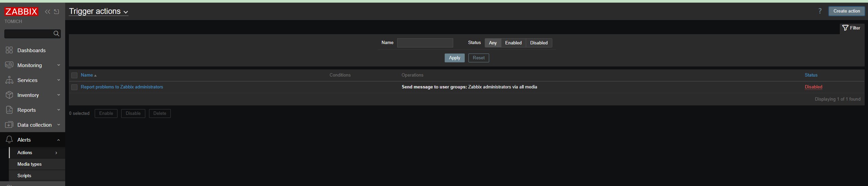868x186 pixels.
Task: Open the Trigger actions title dropdown
Action: 98,12
